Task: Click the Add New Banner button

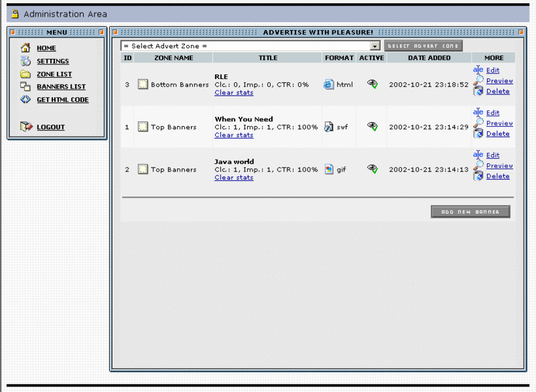Action: coord(470,212)
